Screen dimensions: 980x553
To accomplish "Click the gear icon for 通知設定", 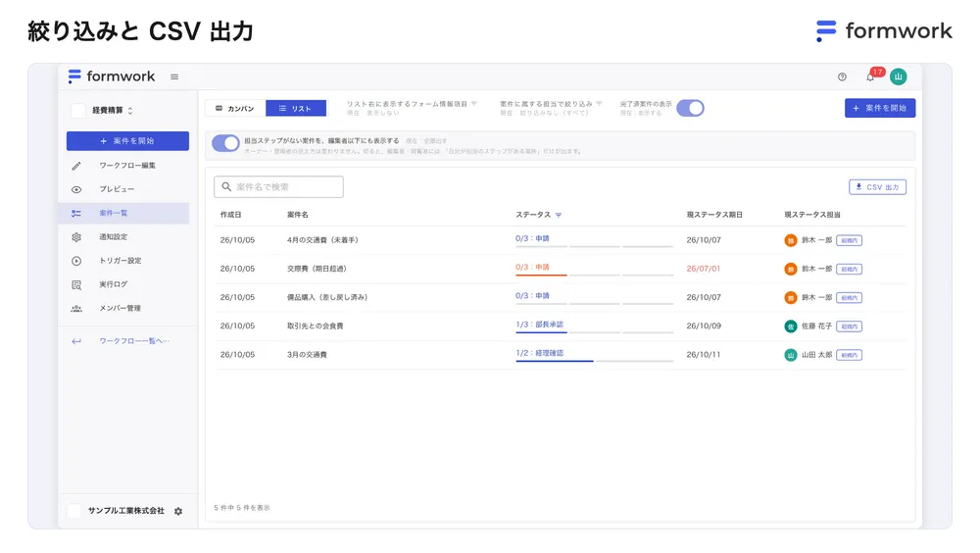I will point(76,237).
